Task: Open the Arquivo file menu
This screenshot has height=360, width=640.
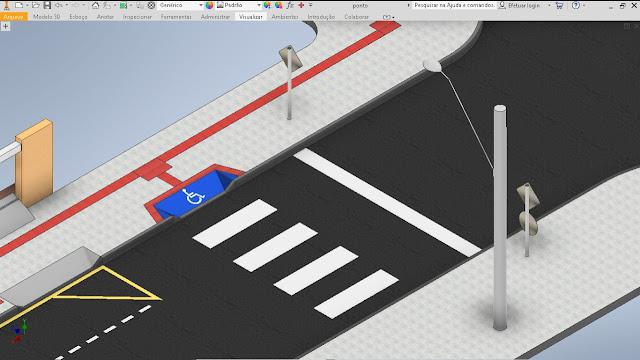Action: click(x=13, y=17)
